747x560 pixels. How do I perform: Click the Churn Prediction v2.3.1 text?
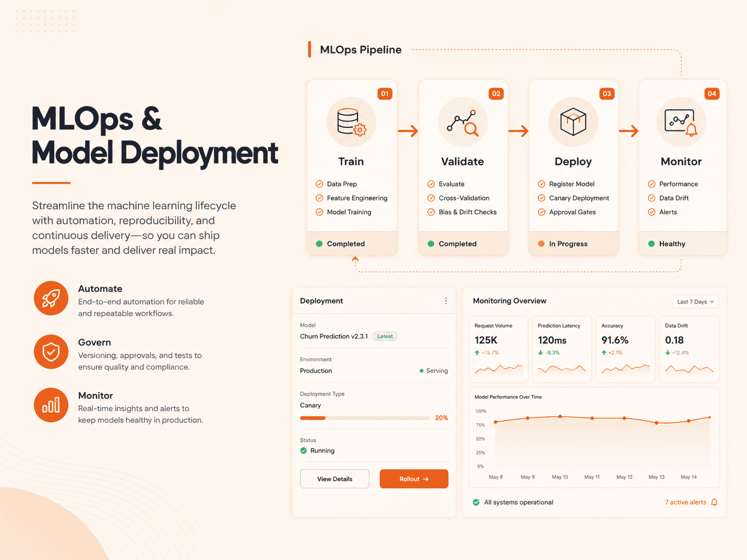(x=334, y=336)
